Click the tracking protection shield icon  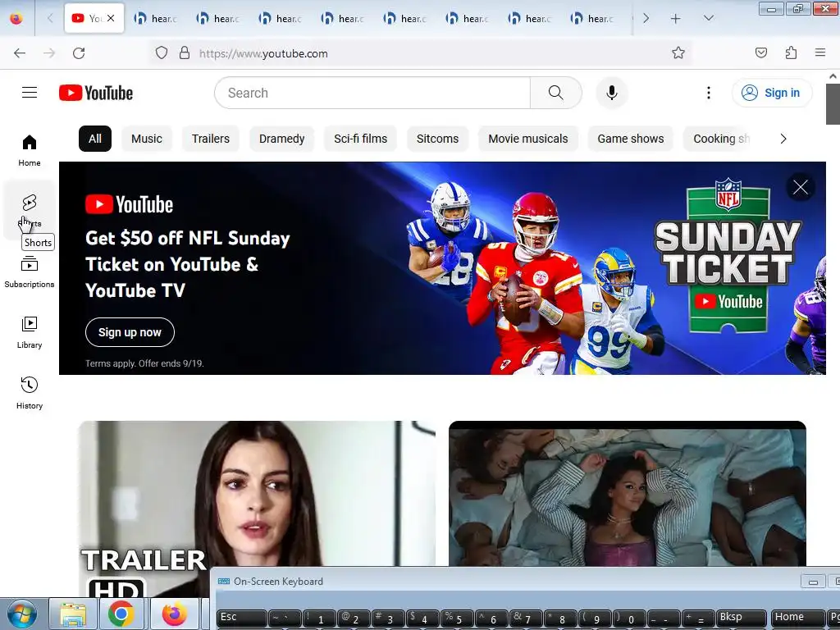click(x=162, y=53)
